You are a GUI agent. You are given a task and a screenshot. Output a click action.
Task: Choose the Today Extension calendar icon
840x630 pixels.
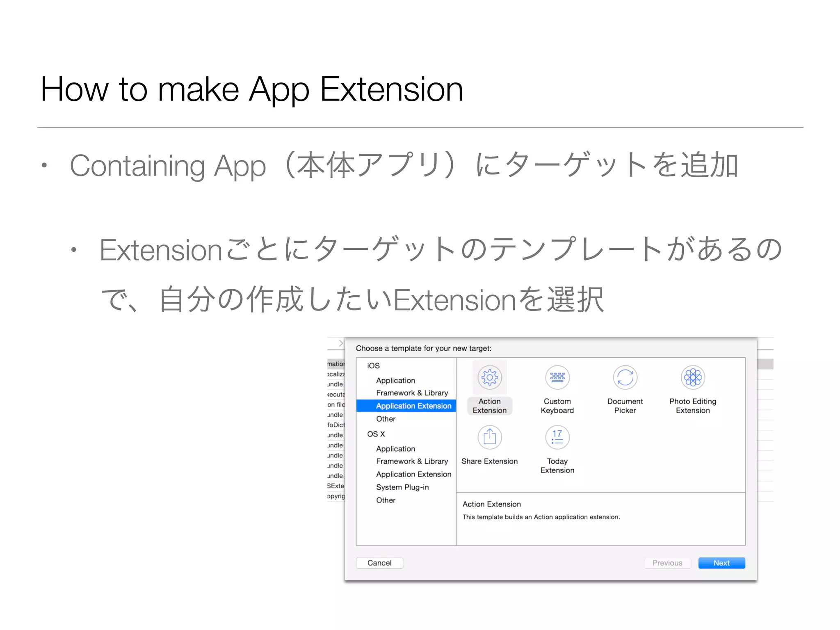[x=557, y=437]
